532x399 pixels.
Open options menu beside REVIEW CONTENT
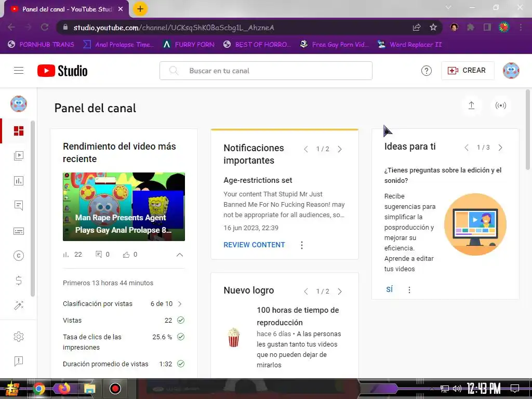302,245
